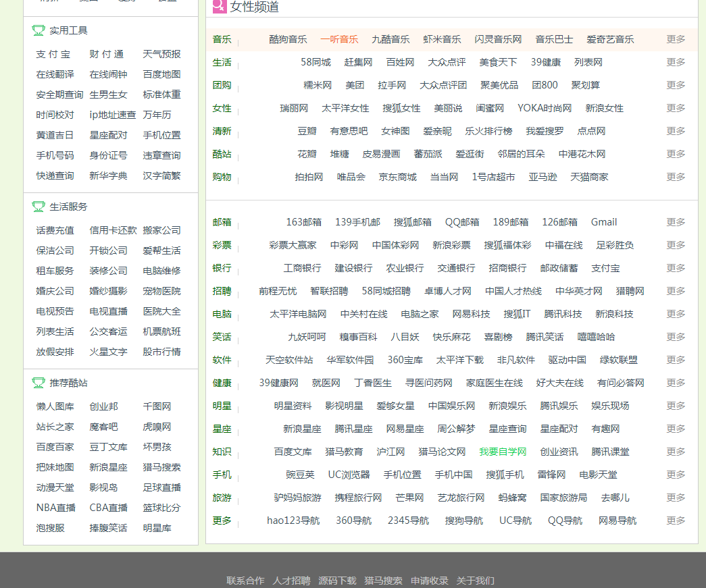Open 更多 in the 团购 row
Screen dimensions: 706x588
pyautogui.click(x=676, y=85)
